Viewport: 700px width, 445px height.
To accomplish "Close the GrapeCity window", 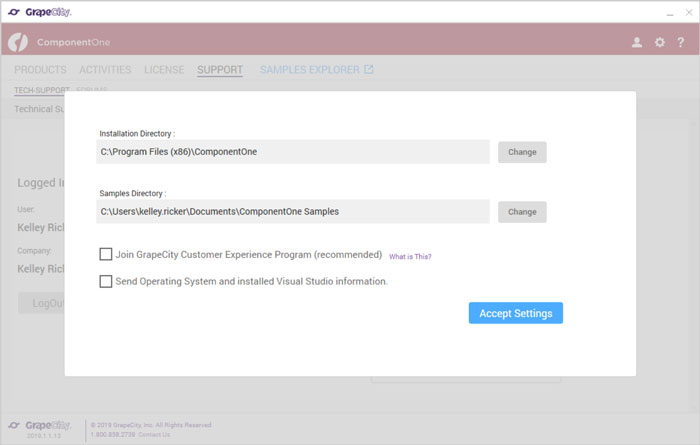I will tap(689, 13).
